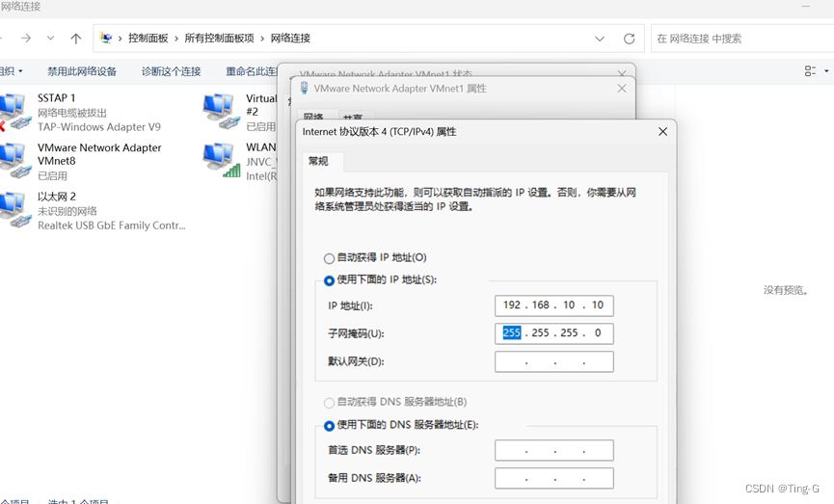
Task: Click 重命名此连接 in toolbar
Action: click(251, 71)
